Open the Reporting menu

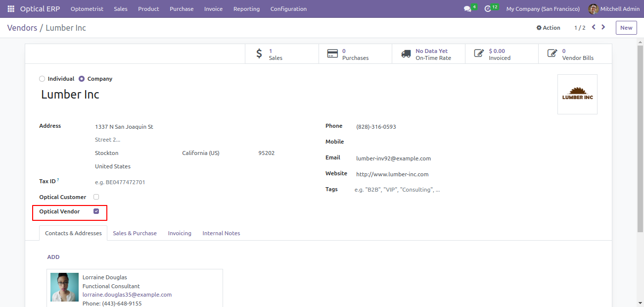coord(246,9)
